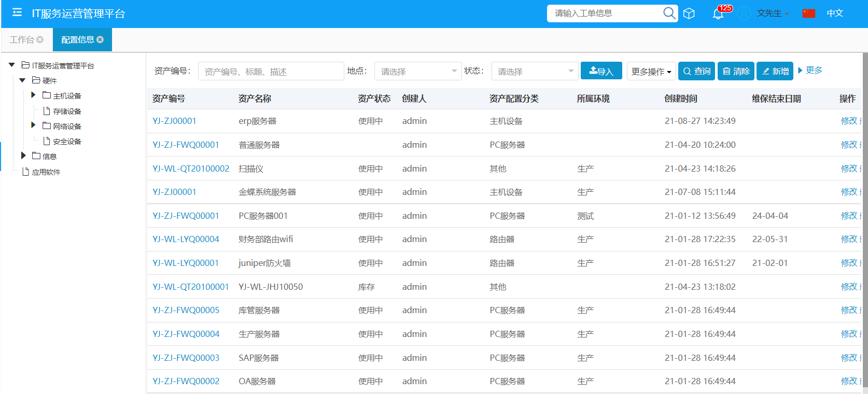The height and width of the screenshot is (394, 868).
Task: Focus the 资产编号 search input field
Action: click(x=271, y=72)
